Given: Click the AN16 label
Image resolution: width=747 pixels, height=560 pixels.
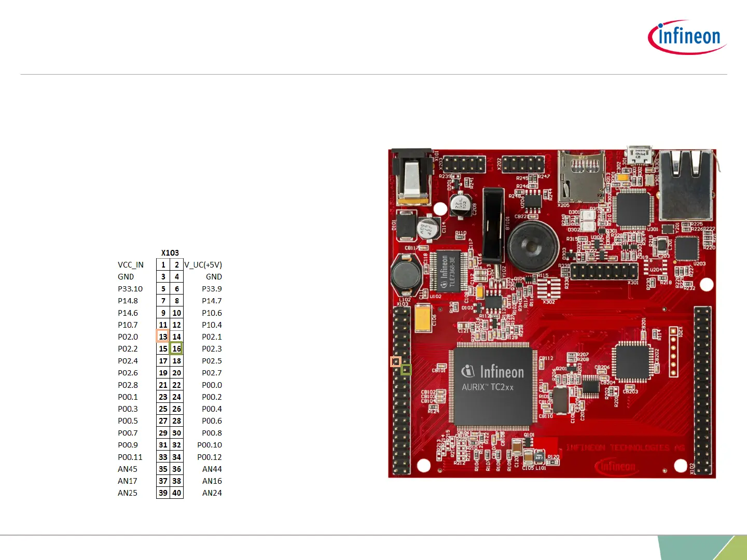Looking at the screenshot, I should (x=212, y=481).
